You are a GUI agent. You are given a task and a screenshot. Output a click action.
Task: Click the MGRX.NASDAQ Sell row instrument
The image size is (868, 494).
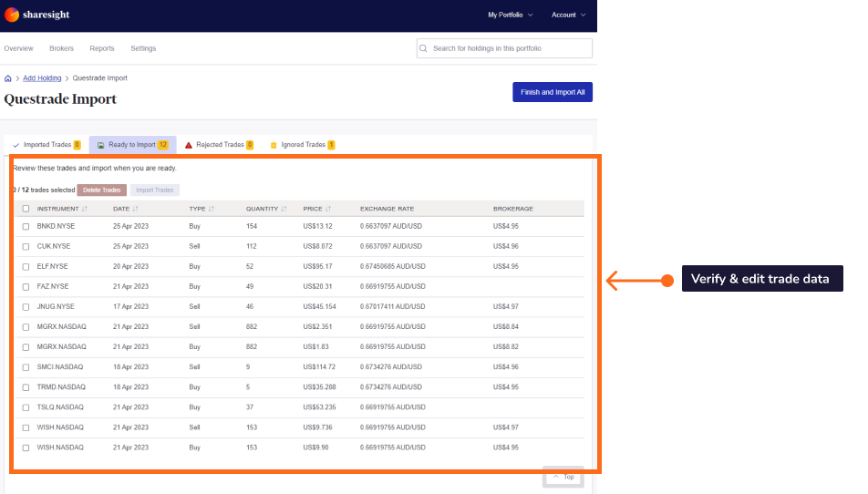coord(61,327)
